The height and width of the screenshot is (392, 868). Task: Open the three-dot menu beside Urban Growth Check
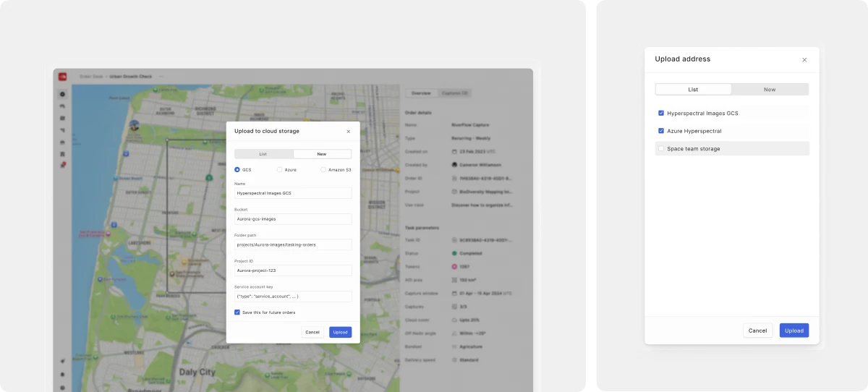pos(161,76)
